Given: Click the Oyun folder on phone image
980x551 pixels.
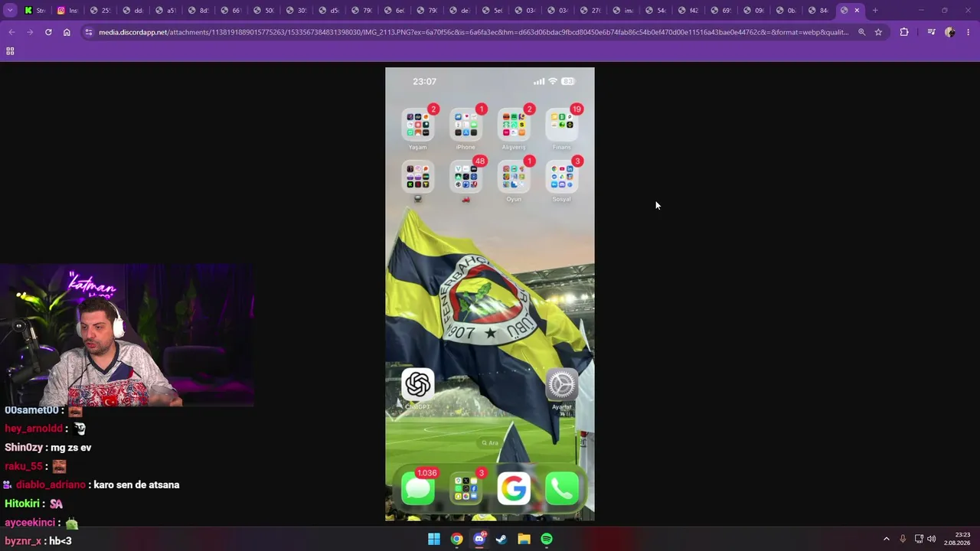Looking at the screenshot, I should (x=514, y=177).
